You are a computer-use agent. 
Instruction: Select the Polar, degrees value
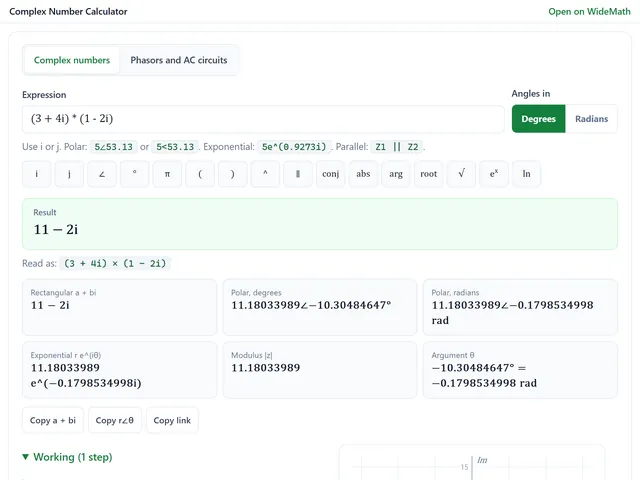point(311,305)
